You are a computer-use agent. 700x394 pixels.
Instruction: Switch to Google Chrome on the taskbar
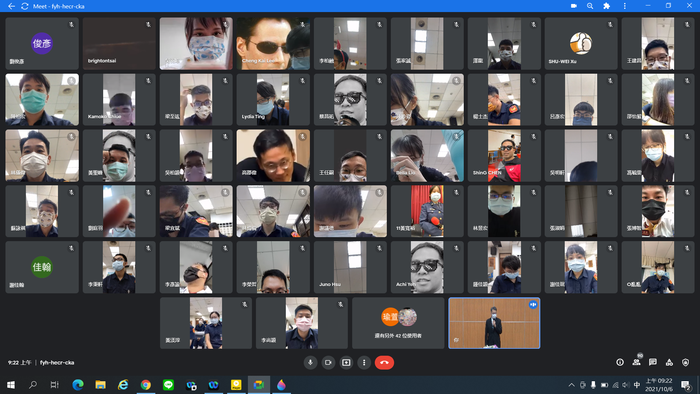(x=146, y=385)
